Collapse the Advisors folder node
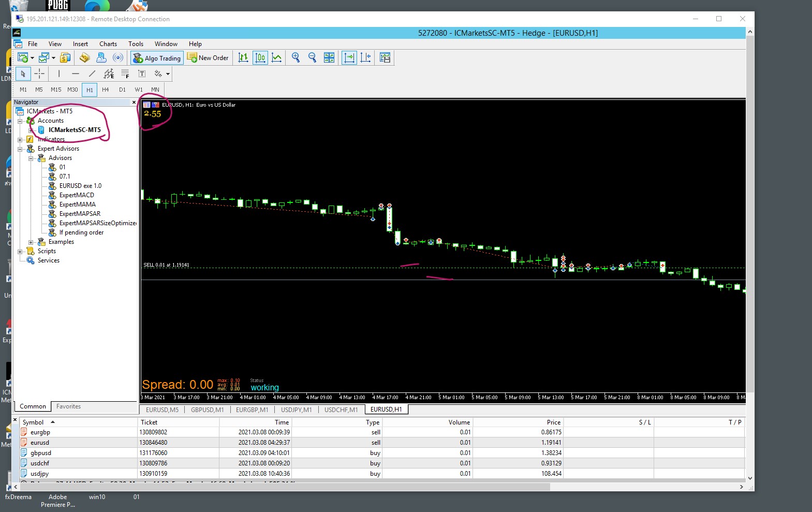Image resolution: width=812 pixels, height=512 pixels. (31, 158)
